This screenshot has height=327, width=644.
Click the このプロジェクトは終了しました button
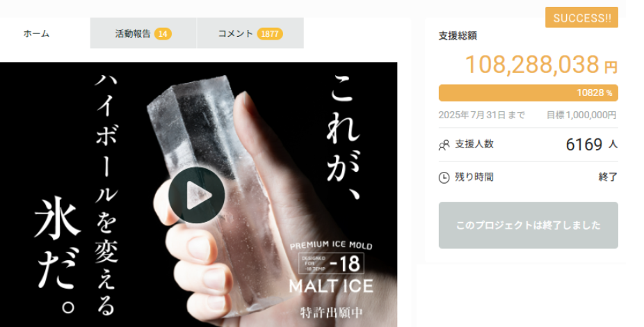[x=528, y=225]
